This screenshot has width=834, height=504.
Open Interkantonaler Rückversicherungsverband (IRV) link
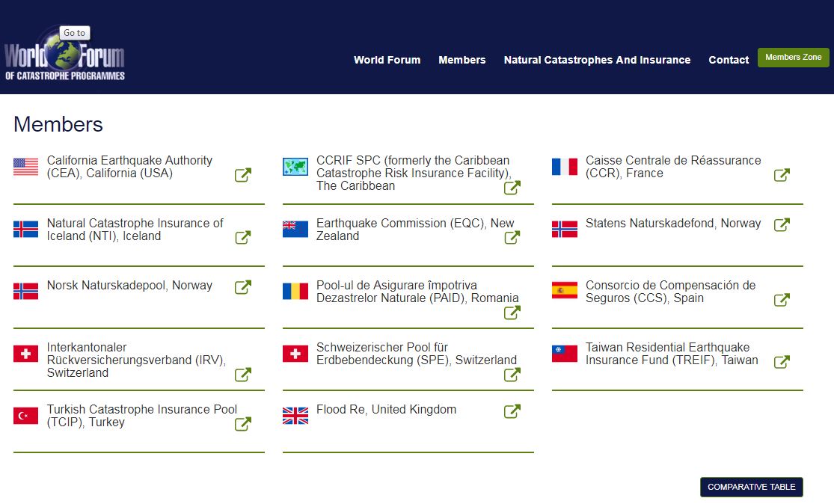click(136, 360)
